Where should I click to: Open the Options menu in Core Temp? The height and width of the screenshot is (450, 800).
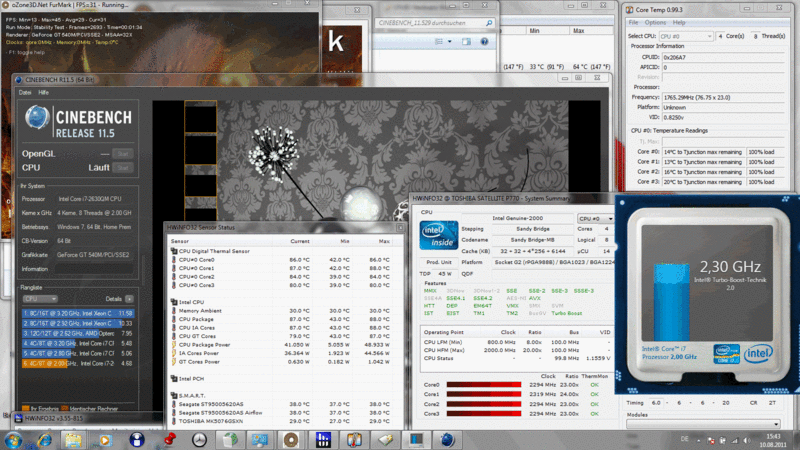tap(655, 22)
